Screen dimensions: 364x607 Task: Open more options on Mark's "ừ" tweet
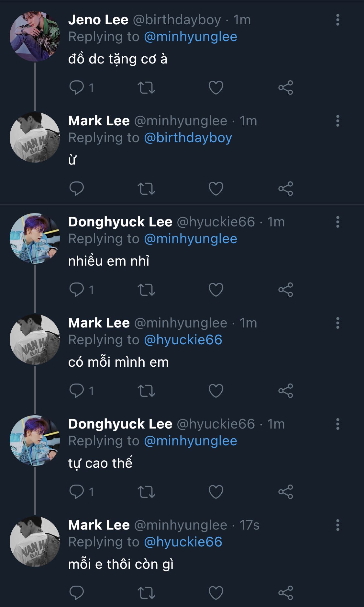(x=337, y=121)
